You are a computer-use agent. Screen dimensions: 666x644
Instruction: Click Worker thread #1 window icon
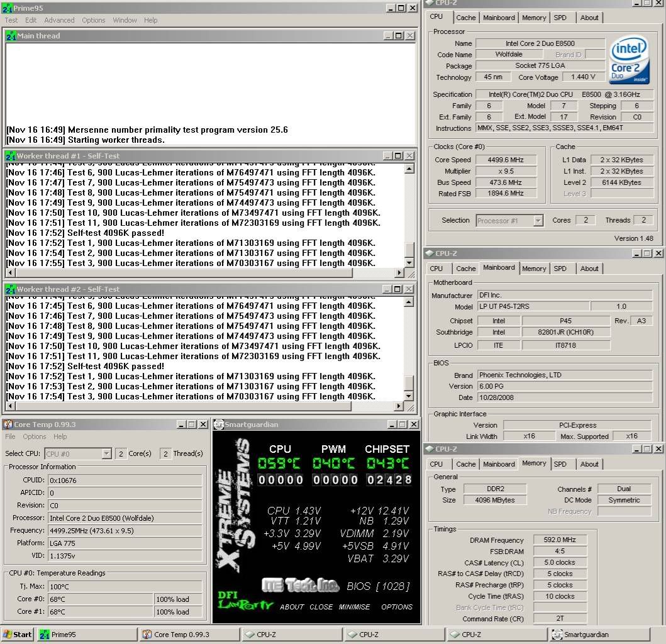[11, 156]
